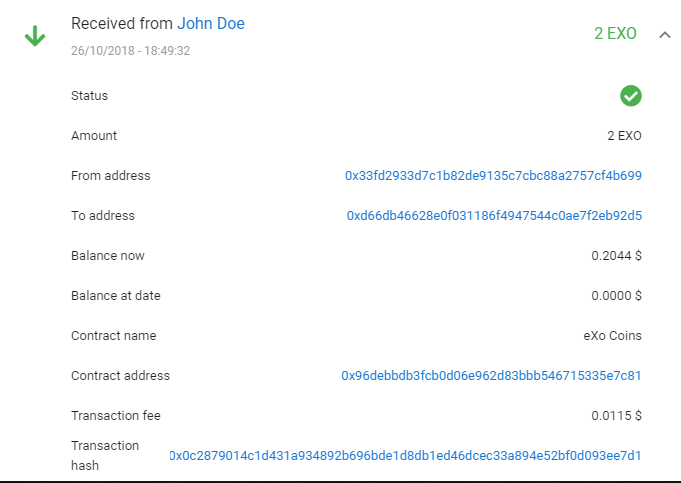Screen dimensions: 681x483
Task: Open the From address 0x33fd link
Action: click(493, 175)
